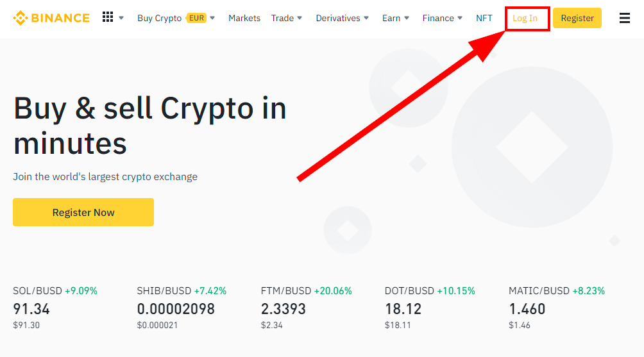This screenshot has width=644, height=357.
Task: Click the Register Now button
Action: click(x=83, y=212)
